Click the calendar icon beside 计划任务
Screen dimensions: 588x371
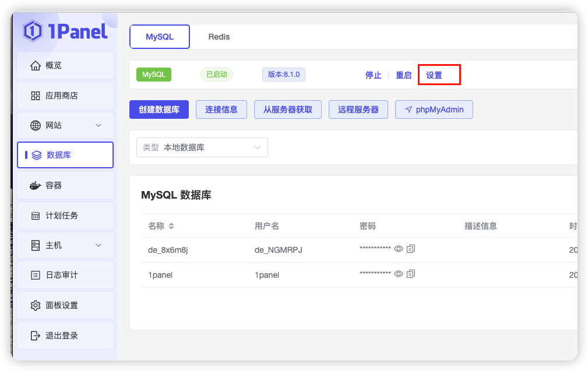coord(36,215)
